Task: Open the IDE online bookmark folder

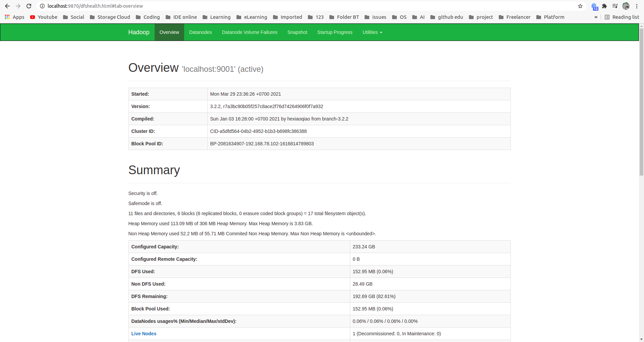Action: (x=181, y=17)
